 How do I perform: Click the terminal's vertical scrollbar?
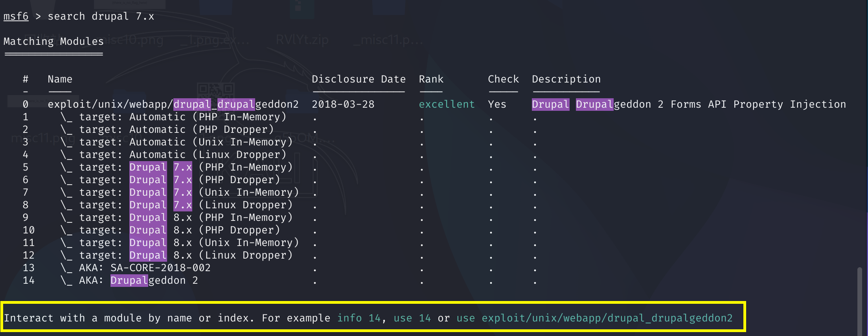tap(859, 301)
